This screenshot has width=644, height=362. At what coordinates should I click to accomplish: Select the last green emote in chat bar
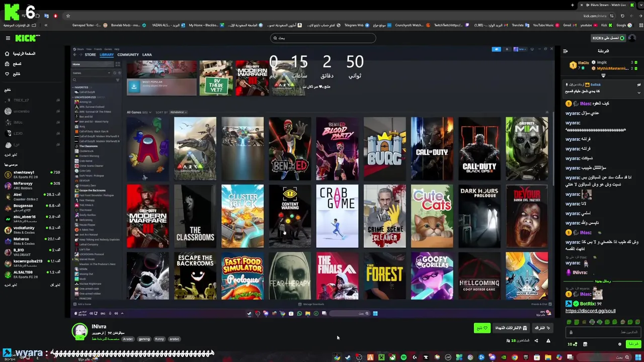[637, 322]
